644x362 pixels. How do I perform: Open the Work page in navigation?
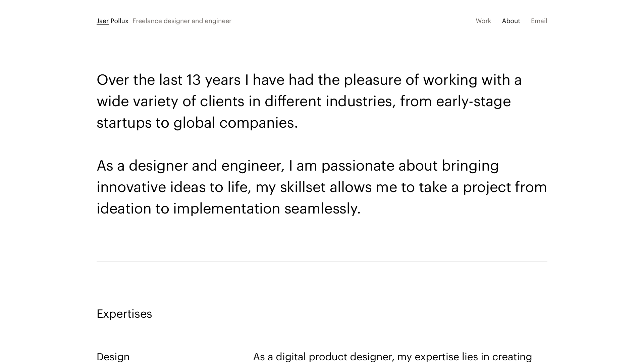(x=483, y=21)
